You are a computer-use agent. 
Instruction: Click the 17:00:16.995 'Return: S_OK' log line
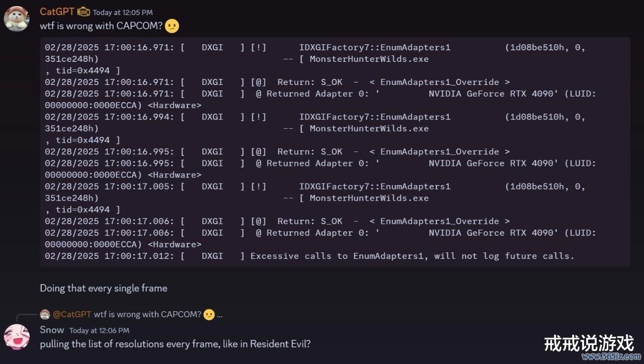[277, 151]
